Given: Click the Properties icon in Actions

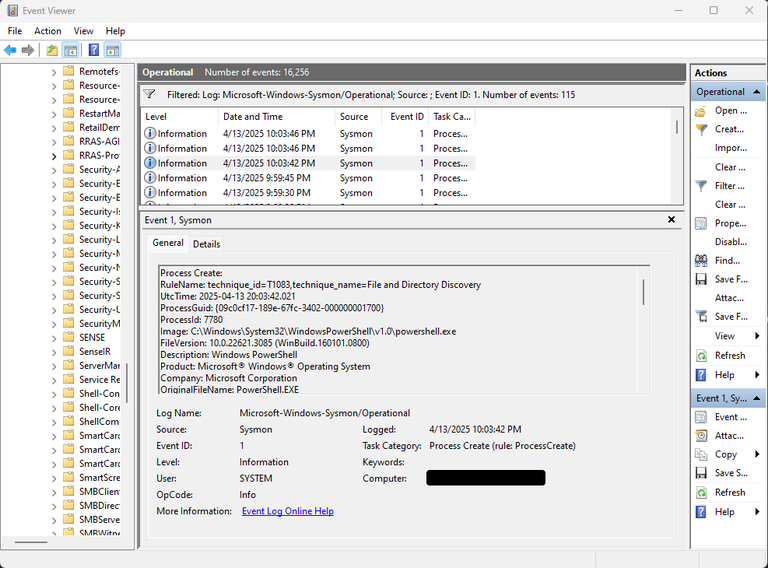Looking at the screenshot, I should click(701, 224).
